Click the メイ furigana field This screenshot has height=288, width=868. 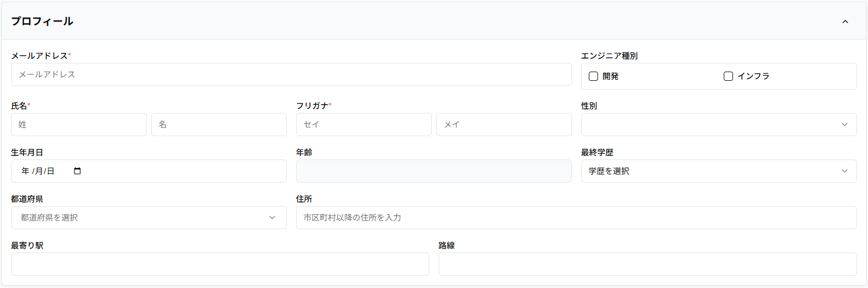pos(504,125)
